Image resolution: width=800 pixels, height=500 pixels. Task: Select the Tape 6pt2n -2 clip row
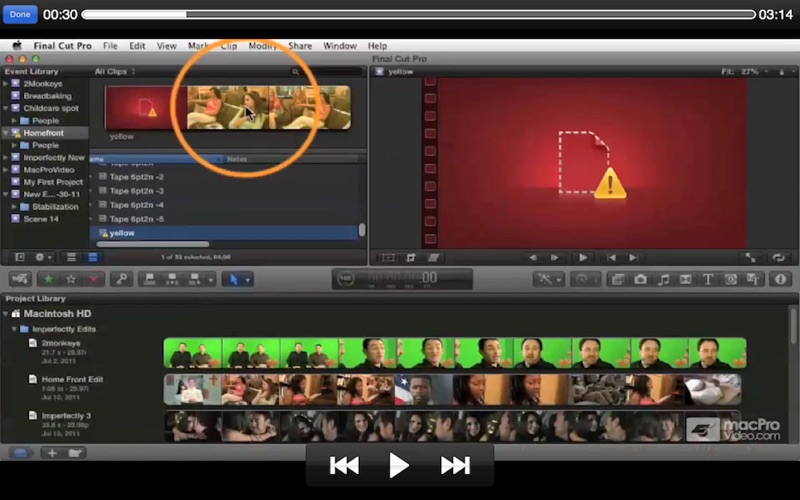tap(224, 177)
